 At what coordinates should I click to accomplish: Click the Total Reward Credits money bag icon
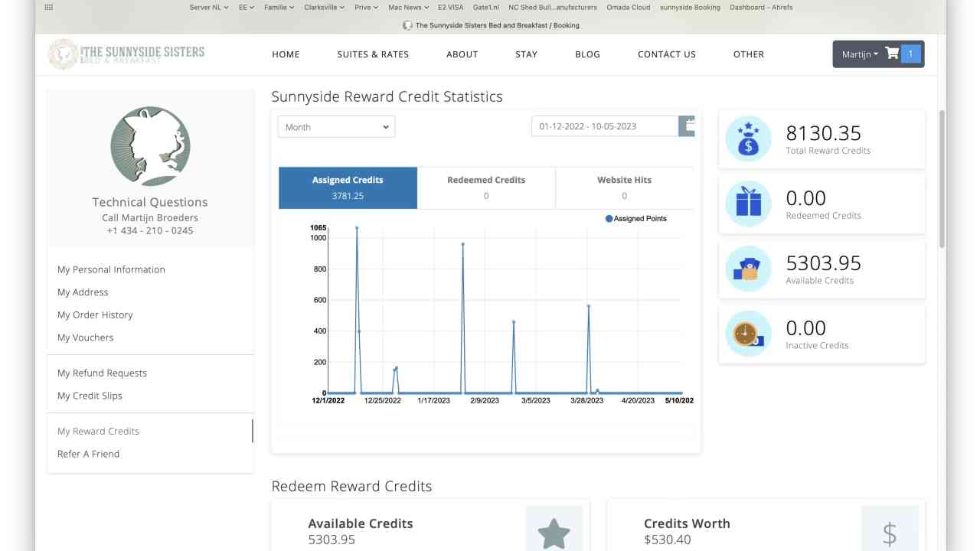pos(748,139)
